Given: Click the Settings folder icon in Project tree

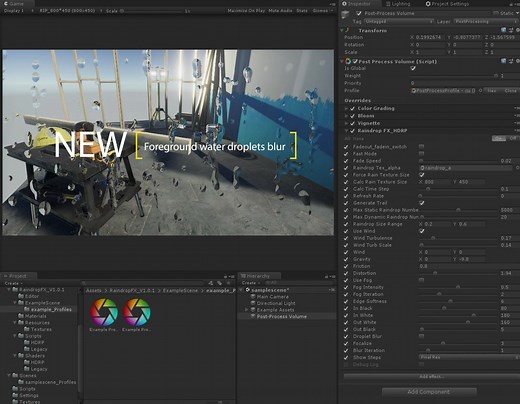Looking at the screenshot, I should pos(15,395).
